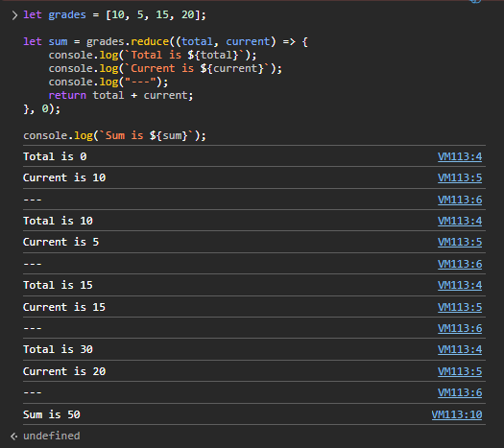Select the 'Total is 10' log message

58,221
